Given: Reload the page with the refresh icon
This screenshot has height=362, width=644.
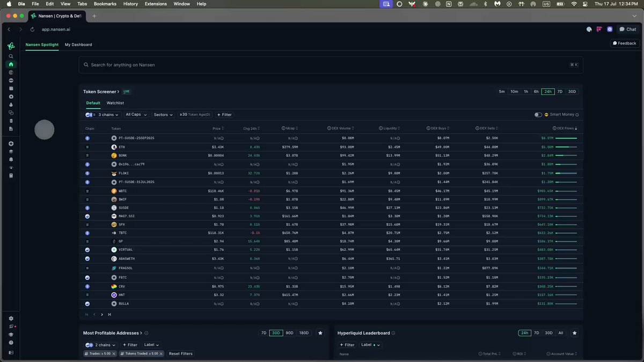Looking at the screenshot, I should tap(32, 29).
